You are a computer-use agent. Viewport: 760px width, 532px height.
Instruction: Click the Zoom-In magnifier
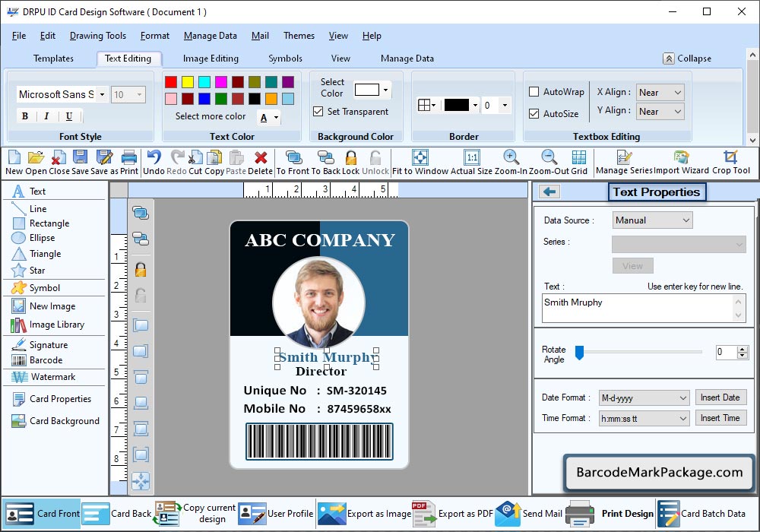pos(511,163)
